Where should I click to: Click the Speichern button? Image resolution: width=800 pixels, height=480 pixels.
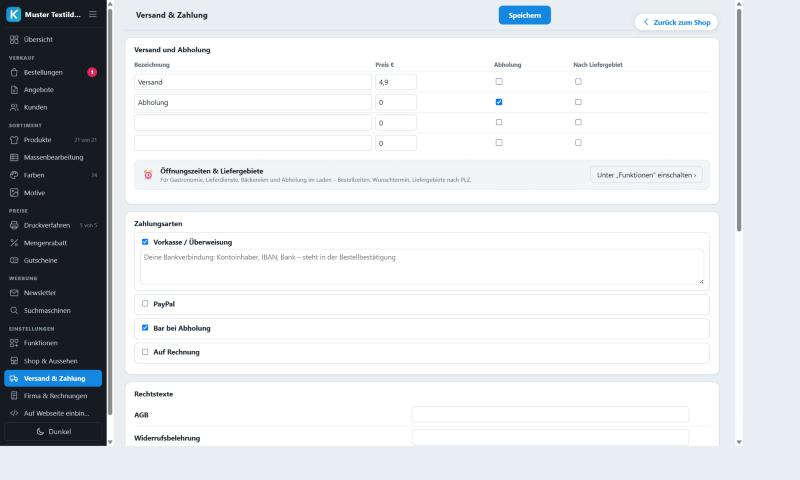pos(524,15)
